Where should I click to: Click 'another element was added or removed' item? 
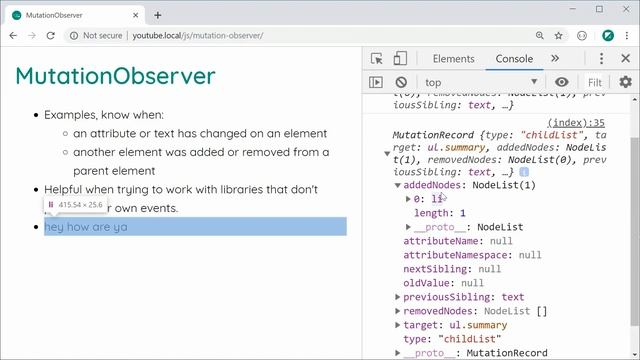click(201, 161)
